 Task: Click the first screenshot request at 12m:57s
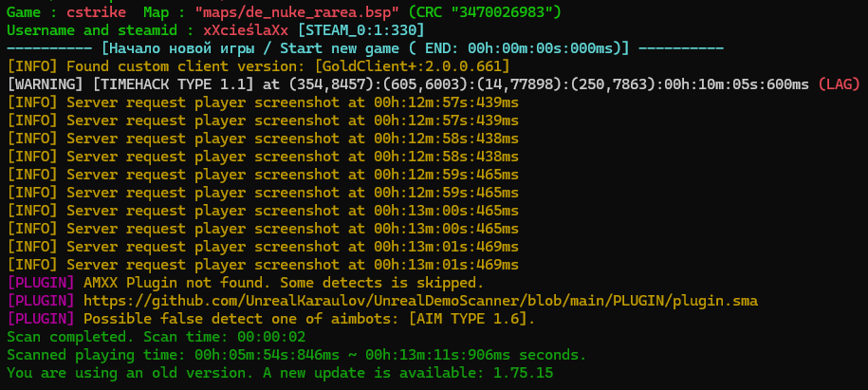pyautogui.click(x=263, y=102)
